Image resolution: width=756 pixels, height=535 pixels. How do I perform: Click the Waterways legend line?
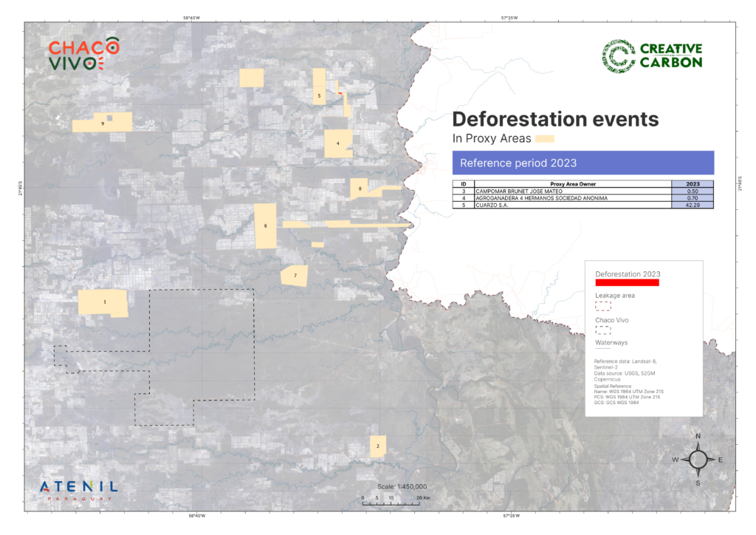tap(604, 350)
